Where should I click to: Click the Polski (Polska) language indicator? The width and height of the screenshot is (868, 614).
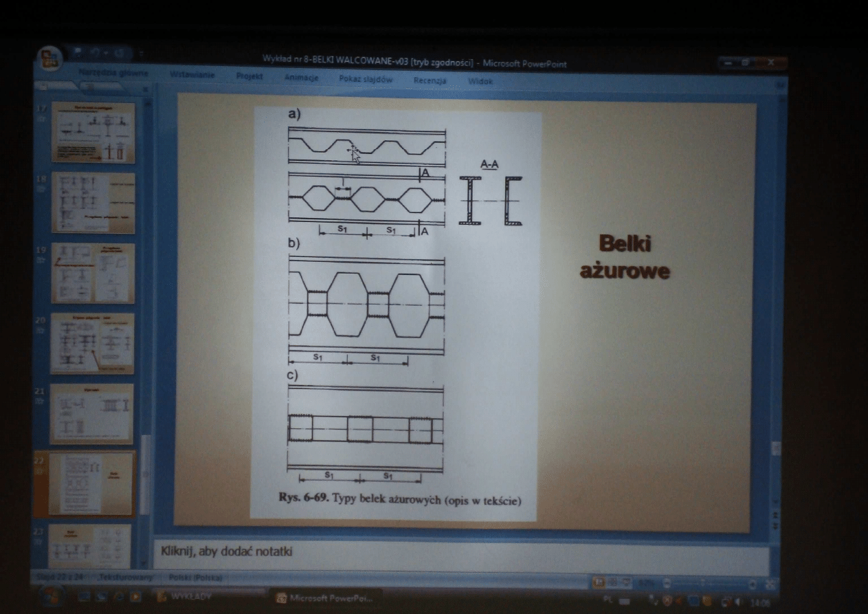188,579
